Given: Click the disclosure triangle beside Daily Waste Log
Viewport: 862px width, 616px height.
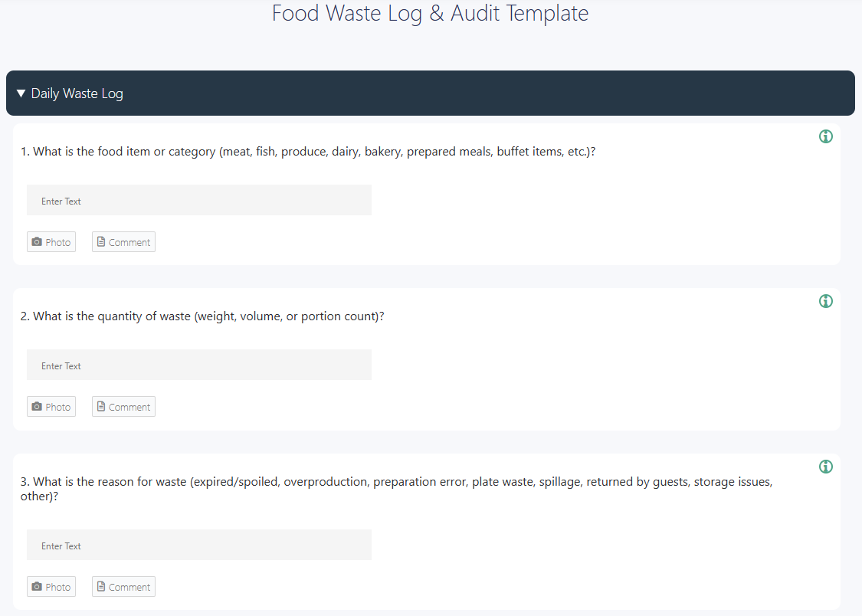Looking at the screenshot, I should pyautogui.click(x=21, y=93).
